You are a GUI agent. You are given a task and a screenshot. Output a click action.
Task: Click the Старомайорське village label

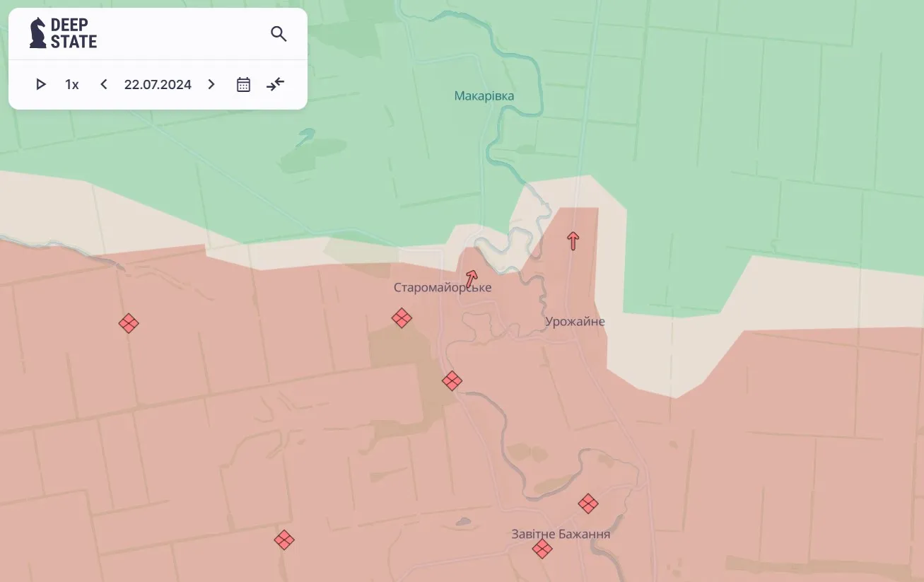(x=443, y=288)
